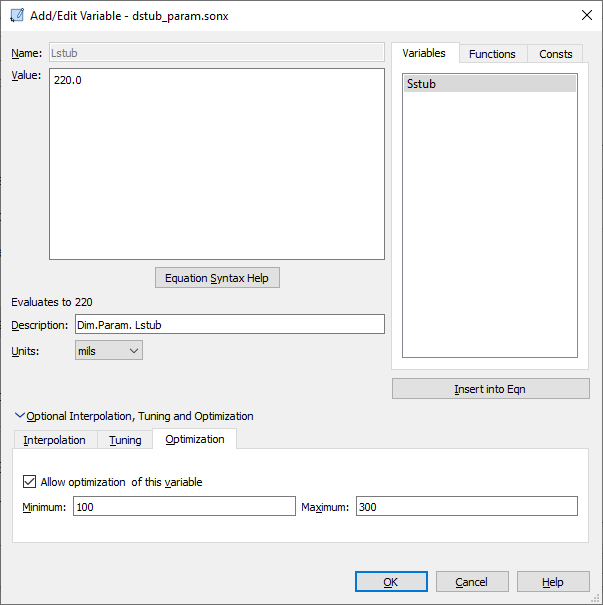Click OK to confirm variable
Image resolution: width=603 pixels, height=605 pixels.
click(x=391, y=582)
